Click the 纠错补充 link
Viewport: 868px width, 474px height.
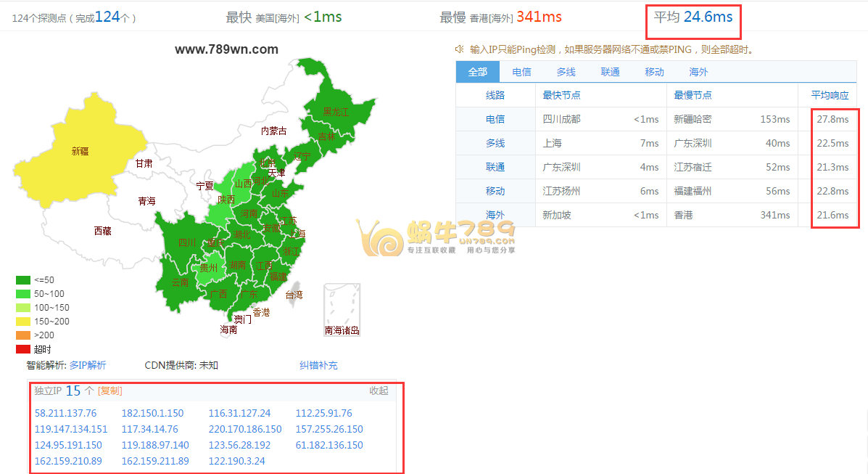click(x=318, y=365)
